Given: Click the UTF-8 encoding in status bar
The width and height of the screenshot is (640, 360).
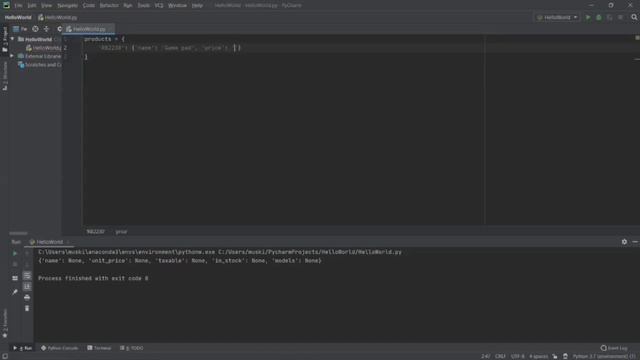Looking at the screenshot, I should pos(518,356).
